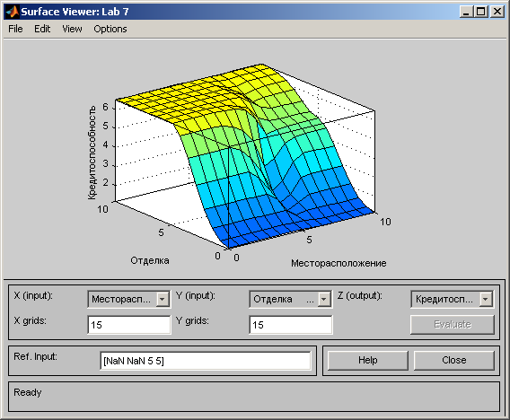
Task: Open the Options menu
Action: coord(110,29)
